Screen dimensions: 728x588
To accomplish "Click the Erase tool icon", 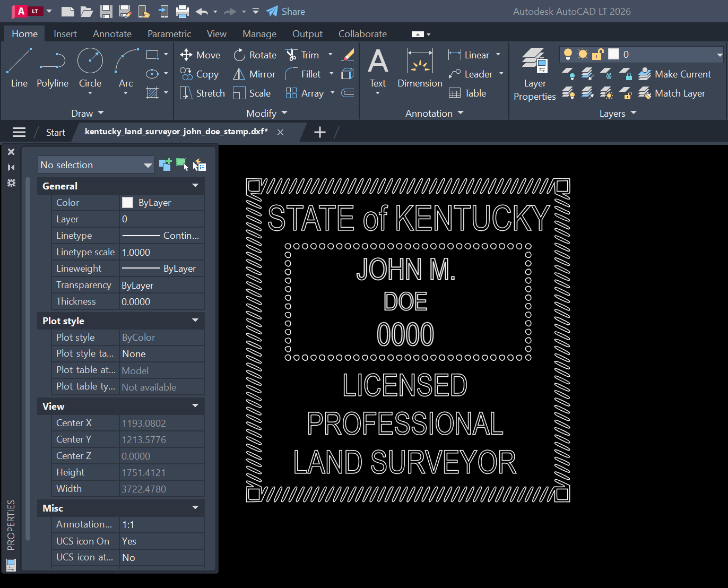I will [x=348, y=55].
